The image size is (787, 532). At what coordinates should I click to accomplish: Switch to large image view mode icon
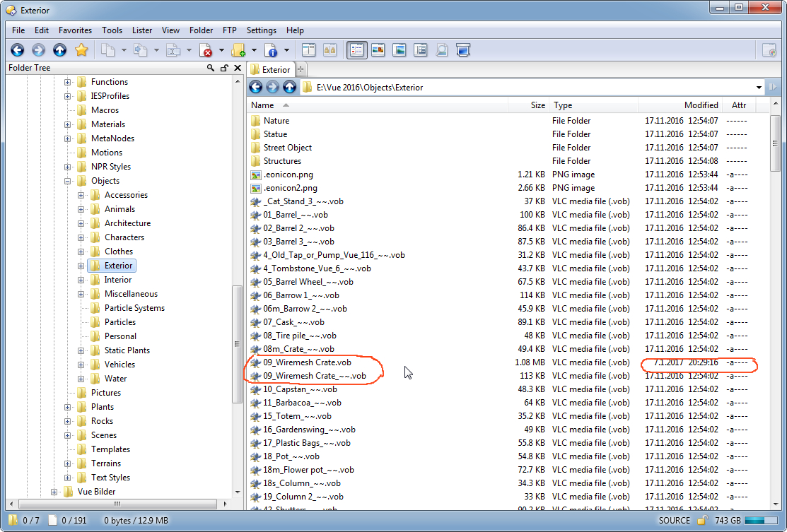400,50
